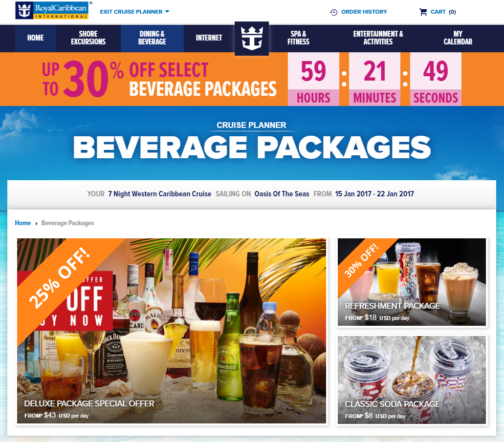Select the Dining & Beverage menu item

click(x=152, y=38)
